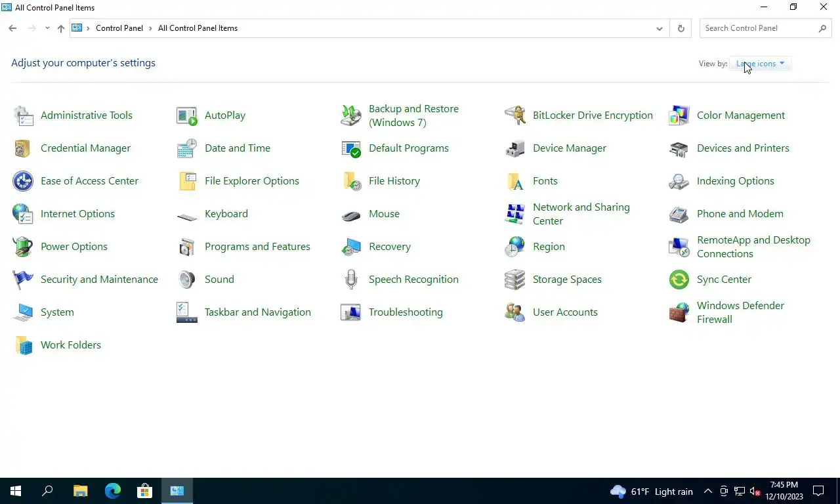Image resolution: width=840 pixels, height=504 pixels.
Task: Open Microsoft Store from taskbar
Action: [x=144, y=491]
